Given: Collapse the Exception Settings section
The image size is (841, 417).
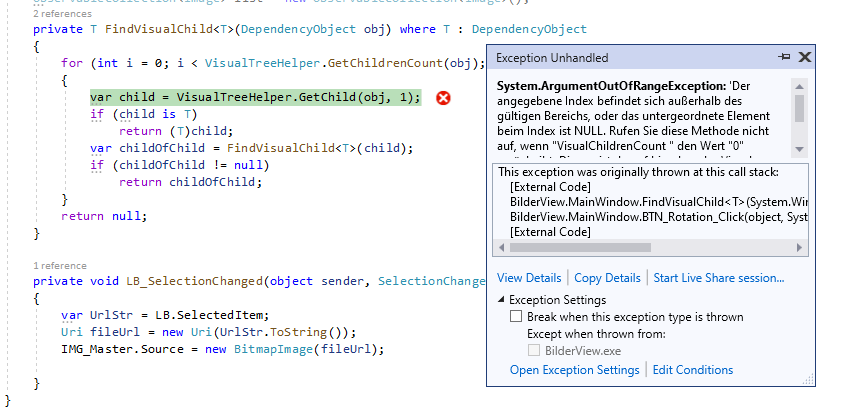Looking at the screenshot, I should pos(501,299).
